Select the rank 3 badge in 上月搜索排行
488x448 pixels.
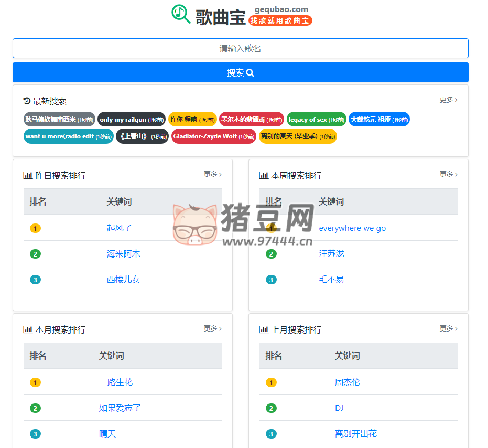tap(271, 434)
